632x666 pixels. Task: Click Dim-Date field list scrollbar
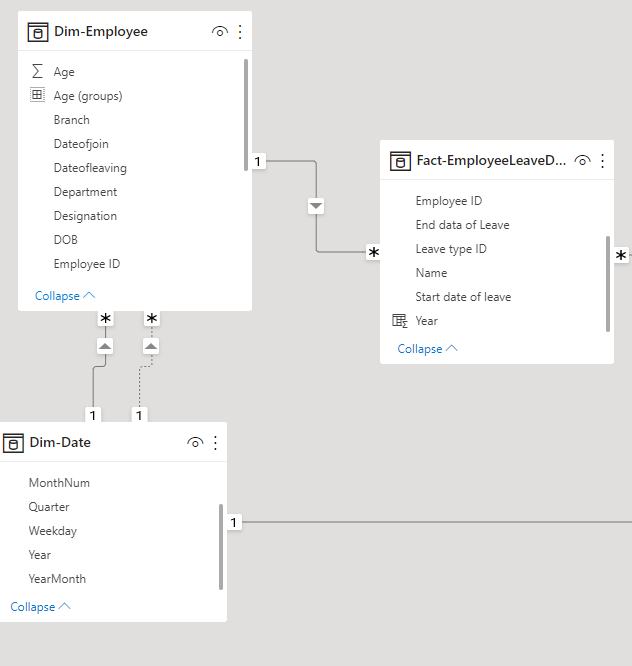221,547
